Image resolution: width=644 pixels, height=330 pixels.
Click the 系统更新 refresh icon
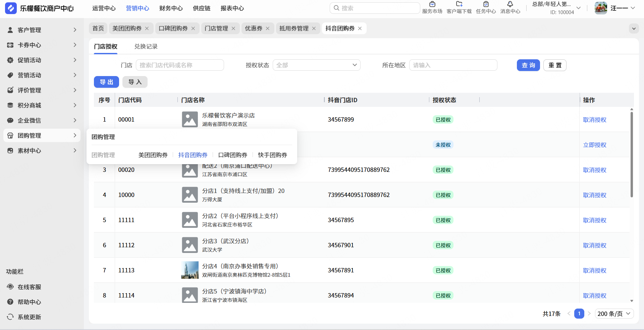(10, 317)
